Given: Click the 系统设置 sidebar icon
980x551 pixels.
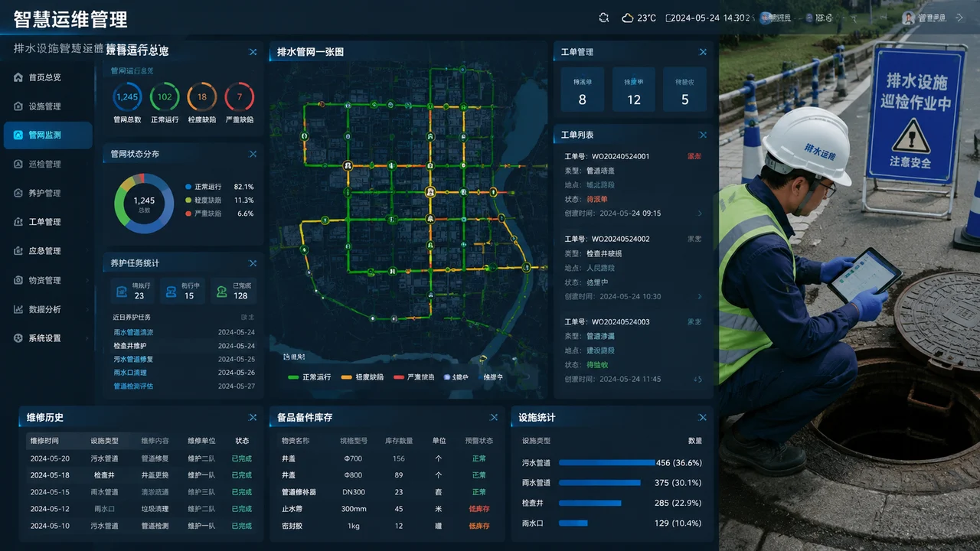Looking at the screenshot, I should pyautogui.click(x=18, y=338).
